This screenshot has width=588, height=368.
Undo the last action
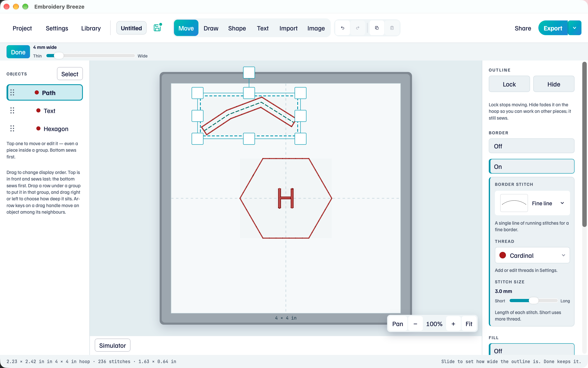343,28
